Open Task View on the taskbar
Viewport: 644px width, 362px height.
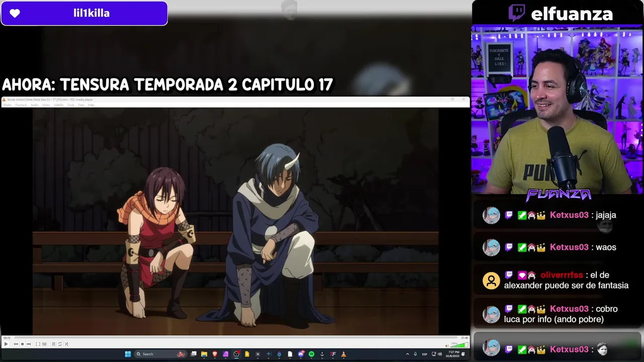[x=194, y=354]
